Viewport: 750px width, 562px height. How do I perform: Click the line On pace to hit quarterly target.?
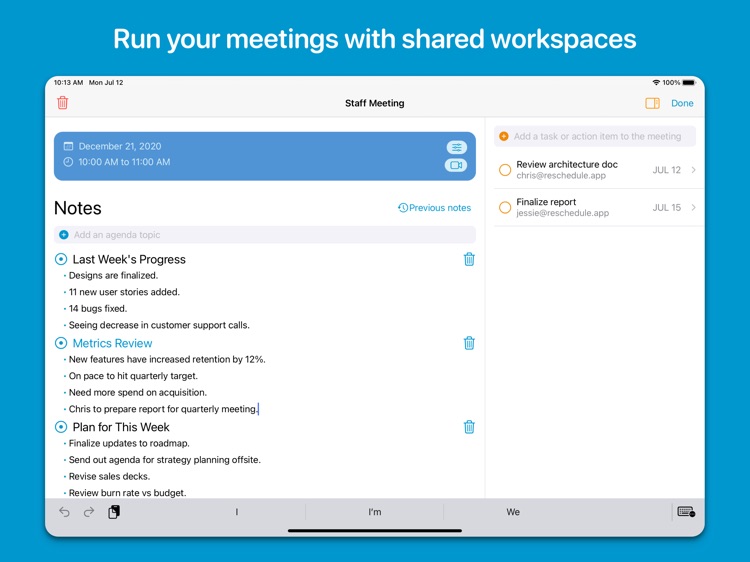(133, 376)
